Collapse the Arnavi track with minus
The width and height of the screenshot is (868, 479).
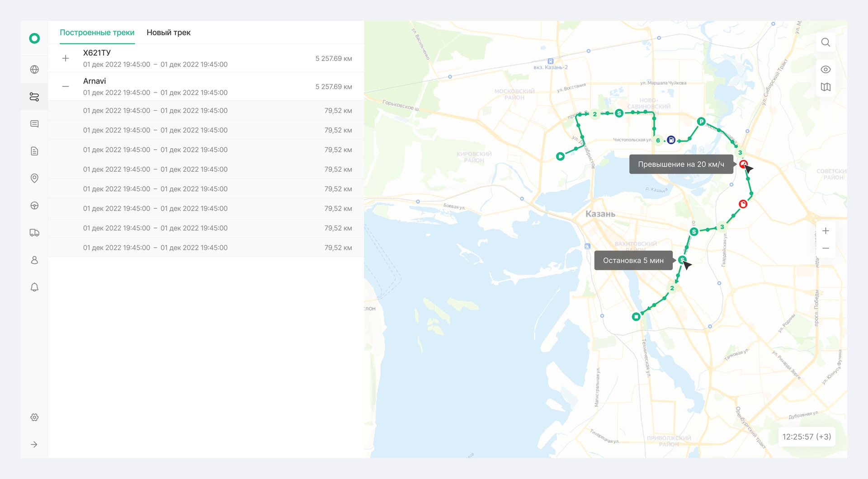point(66,86)
